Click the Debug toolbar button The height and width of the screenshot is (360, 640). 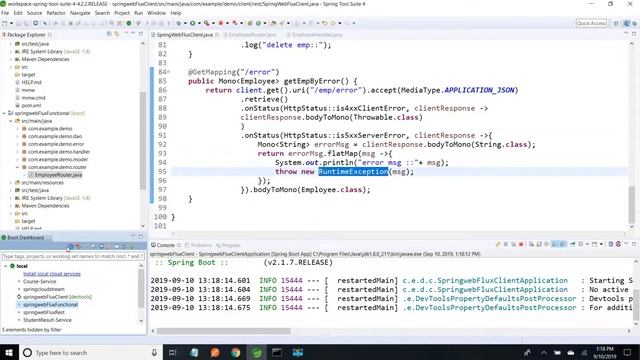click(x=179, y=23)
